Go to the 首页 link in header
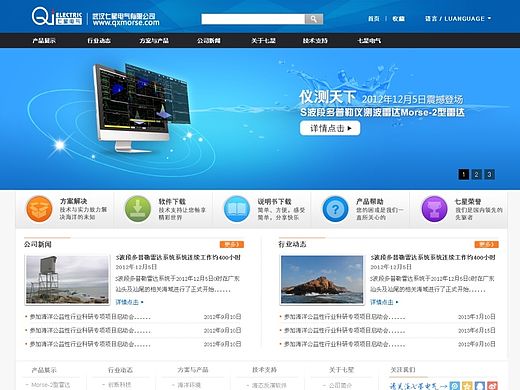This screenshot has height=390, width=520. 373,19
